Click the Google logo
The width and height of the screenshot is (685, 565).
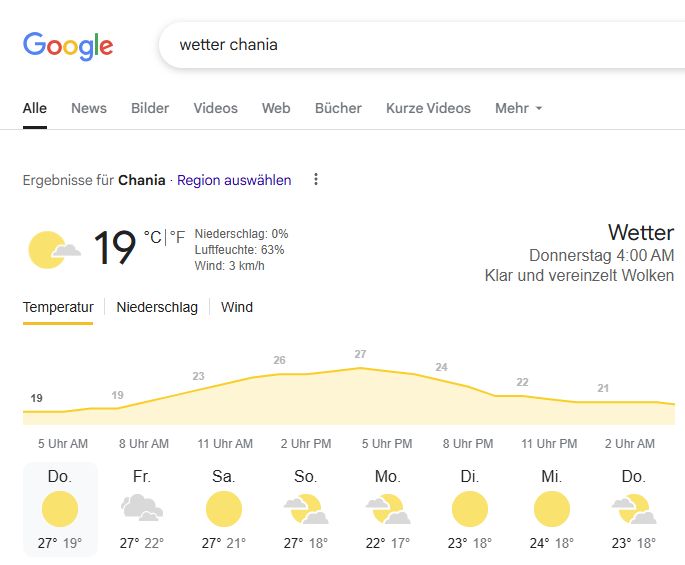[68, 45]
